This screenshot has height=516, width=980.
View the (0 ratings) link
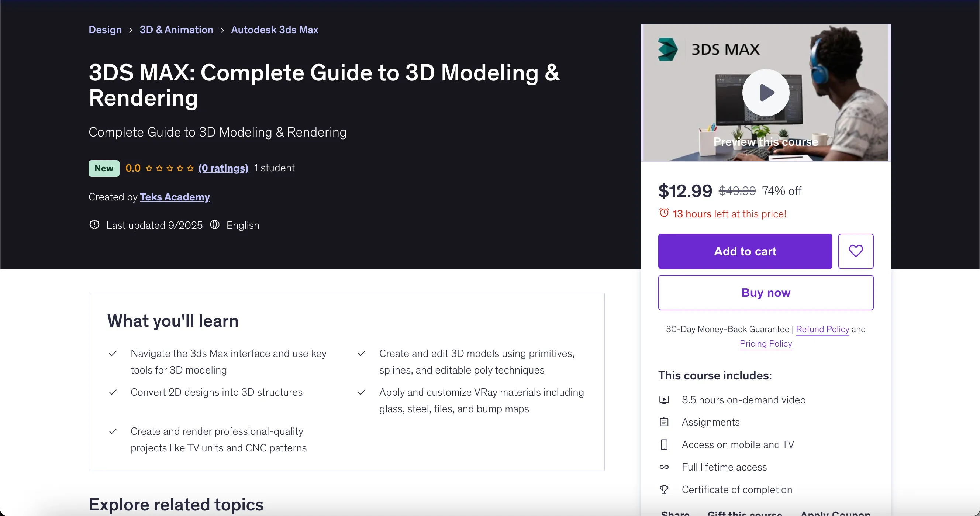223,168
